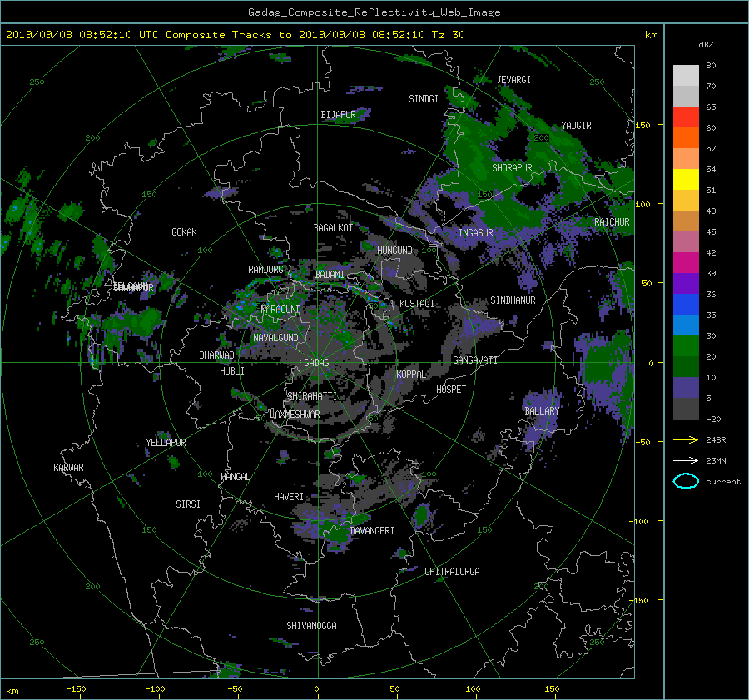Click the NAVALGUND city label
Image resolution: width=749 pixels, height=700 pixels.
pyautogui.click(x=275, y=338)
